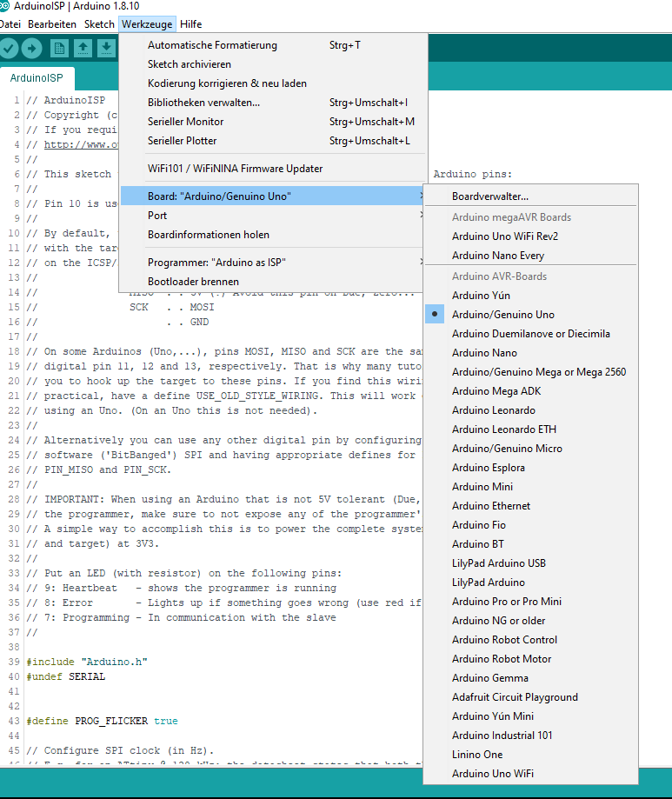
Task: Expand the Board: "Arduino/Genuino Uno" submenu
Action: pos(273,196)
